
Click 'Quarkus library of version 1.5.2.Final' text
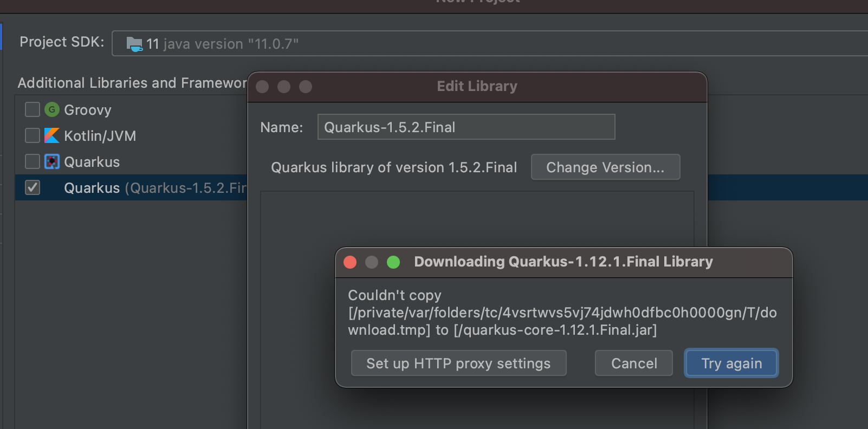[394, 167]
